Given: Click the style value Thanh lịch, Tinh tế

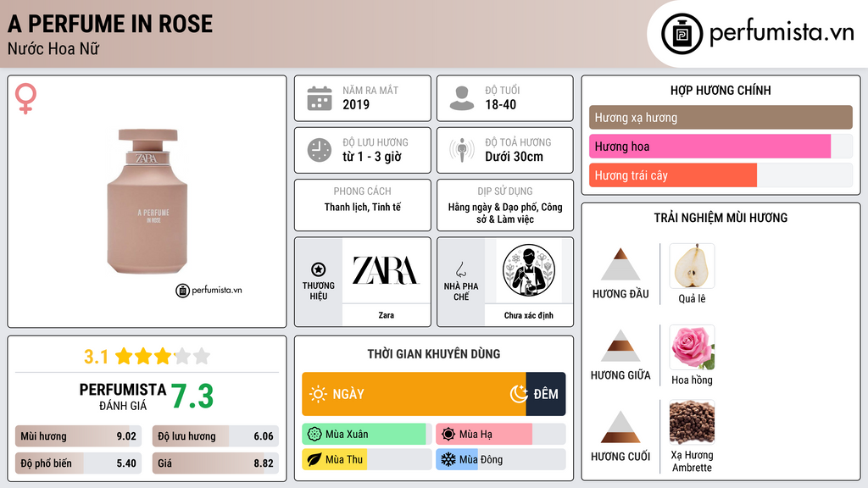Looking at the screenshot, I should 363,207.
